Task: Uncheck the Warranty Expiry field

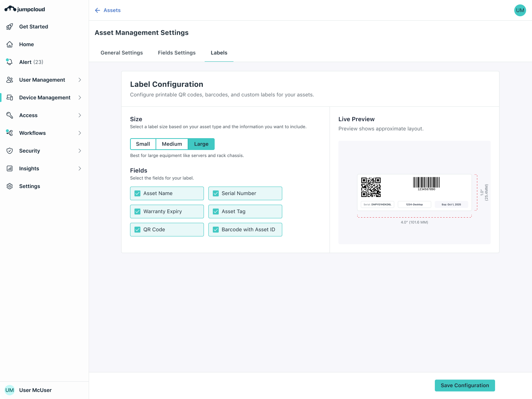Action: tap(137, 211)
